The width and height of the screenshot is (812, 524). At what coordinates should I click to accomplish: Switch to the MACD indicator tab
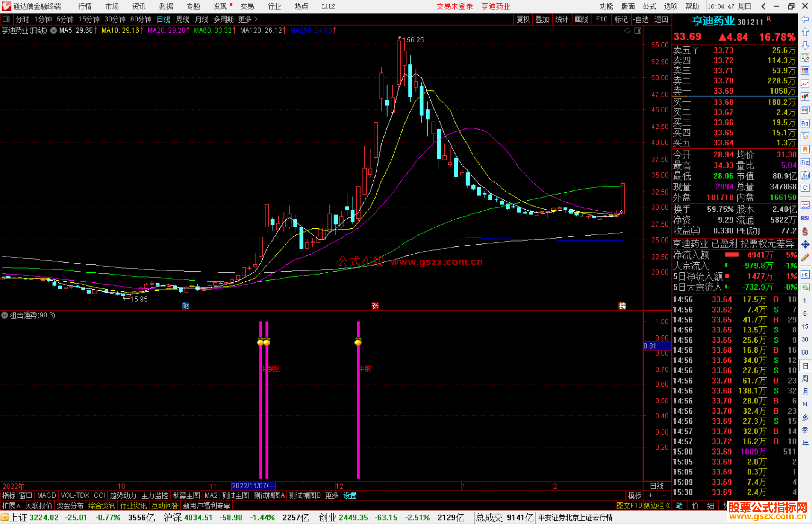[47, 495]
